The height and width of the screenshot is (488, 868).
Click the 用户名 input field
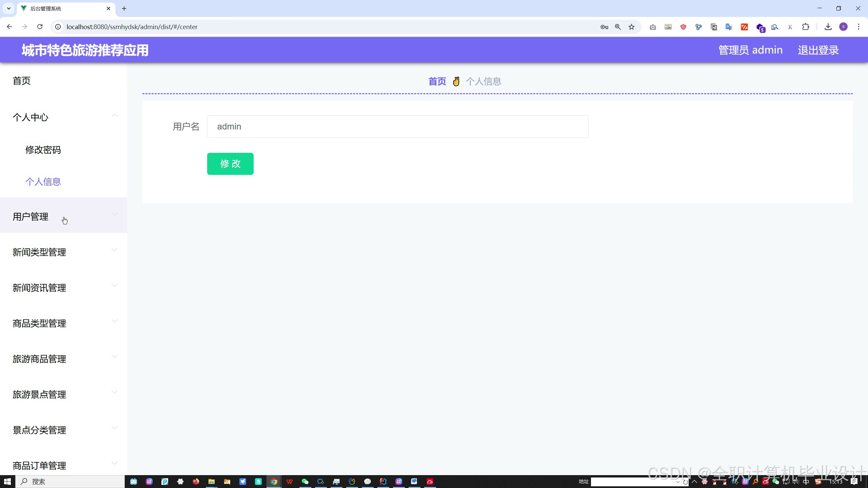click(397, 126)
